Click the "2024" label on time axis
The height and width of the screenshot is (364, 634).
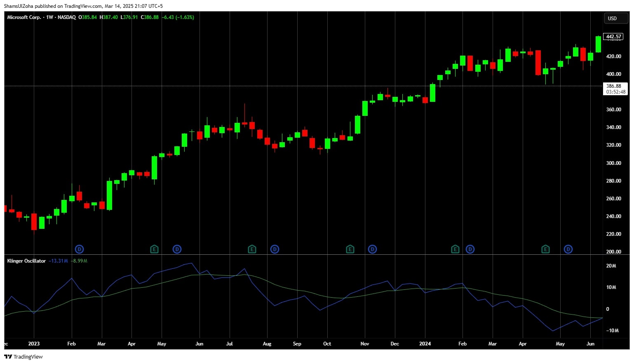pos(425,344)
